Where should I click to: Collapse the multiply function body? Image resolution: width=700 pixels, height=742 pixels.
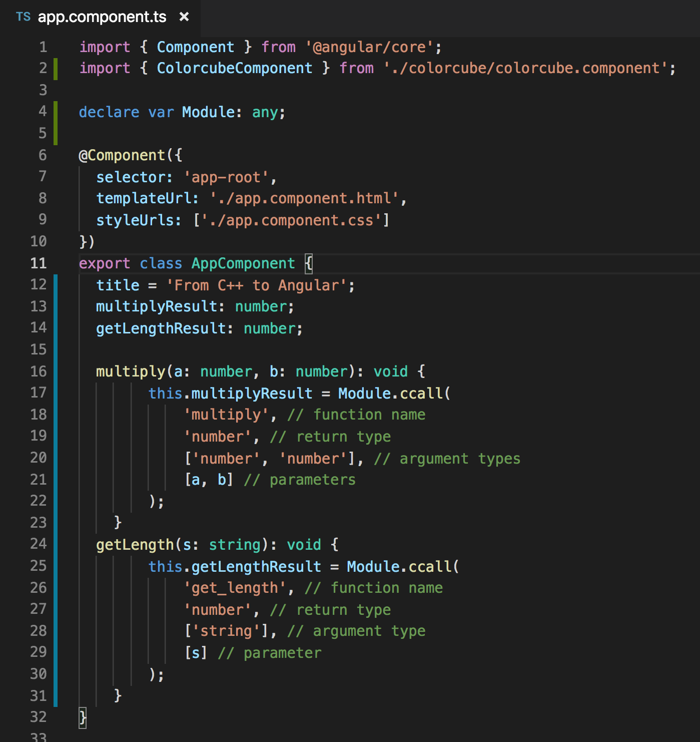[x=68, y=372]
